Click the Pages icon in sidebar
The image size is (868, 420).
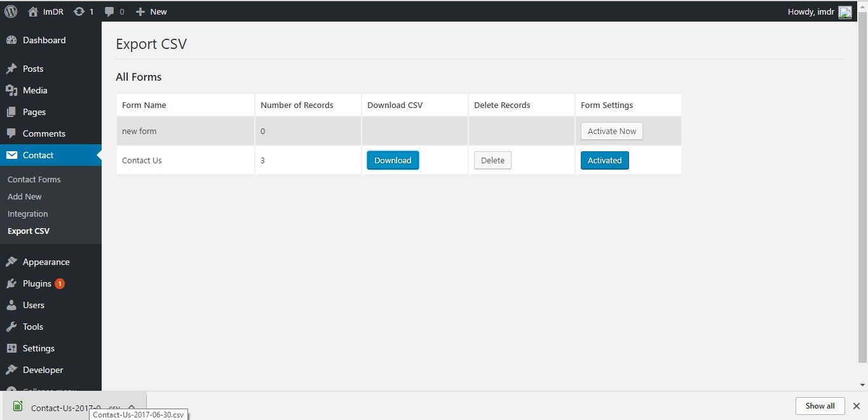coord(11,112)
